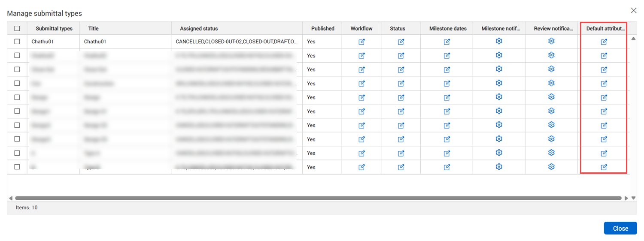Select the CANCELLED,CLOSED-0UT-02 assigned status cell
This screenshot has width=644, height=241.
pyautogui.click(x=237, y=42)
